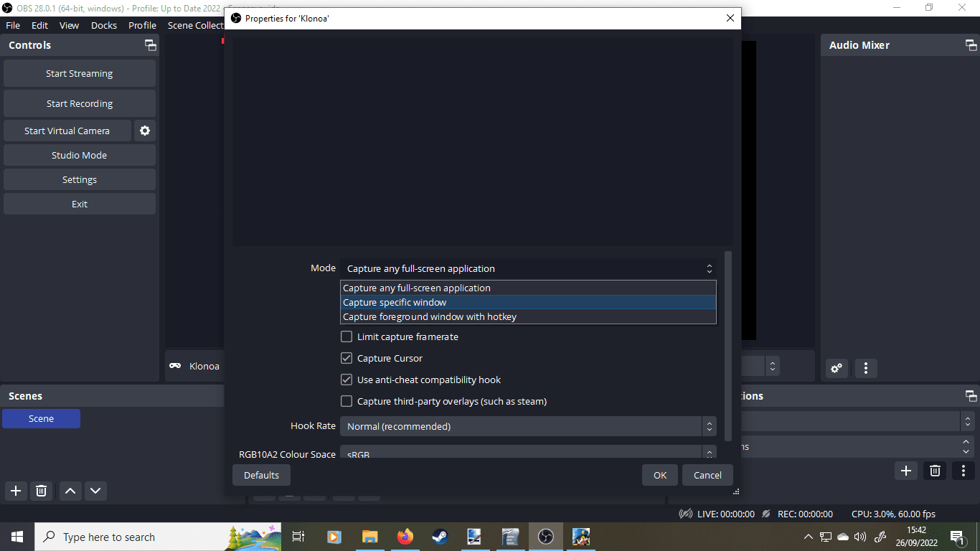The image size is (980, 551).
Task: Open Steam from taskbar
Action: coord(440,537)
